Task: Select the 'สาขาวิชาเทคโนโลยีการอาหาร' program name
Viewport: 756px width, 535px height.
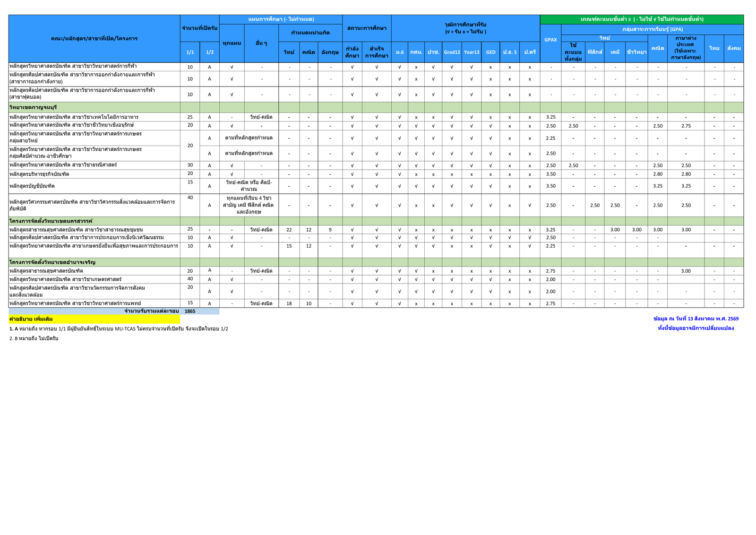Action: point(74,117)
